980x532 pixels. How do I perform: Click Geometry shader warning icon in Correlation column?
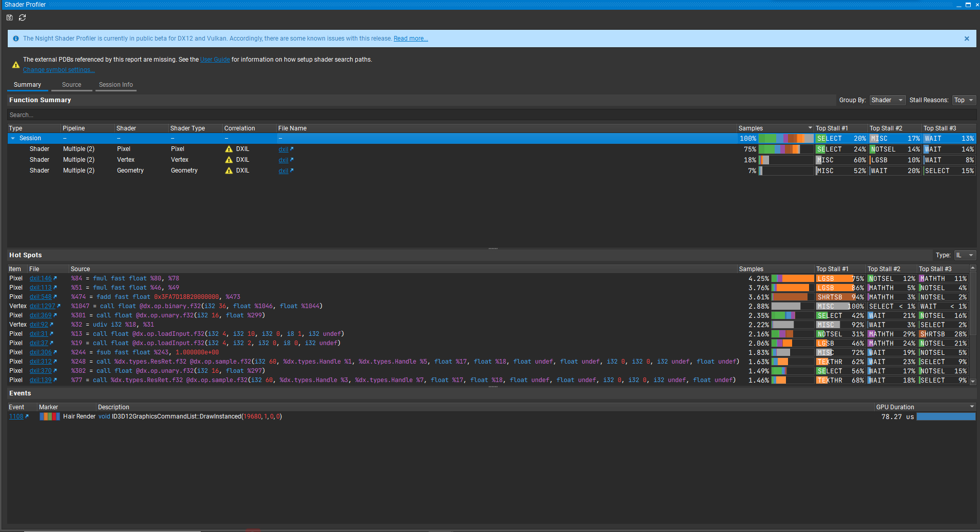pyautogui.click(x=229, y=171)
